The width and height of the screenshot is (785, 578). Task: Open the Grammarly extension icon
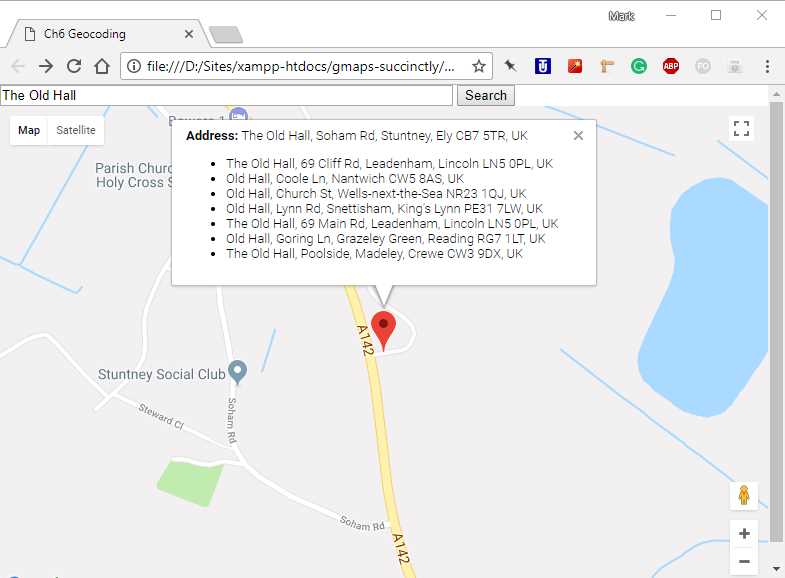pyautogui.click(x=639, y=66)
